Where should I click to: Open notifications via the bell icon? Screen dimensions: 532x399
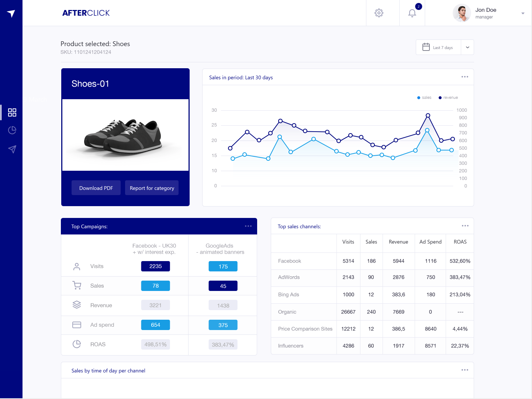[412, 13]
